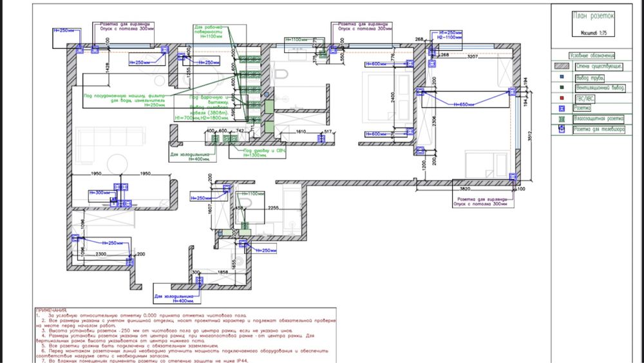Click the '1610' dimension value
644x363 pixels.
[301, 132]
